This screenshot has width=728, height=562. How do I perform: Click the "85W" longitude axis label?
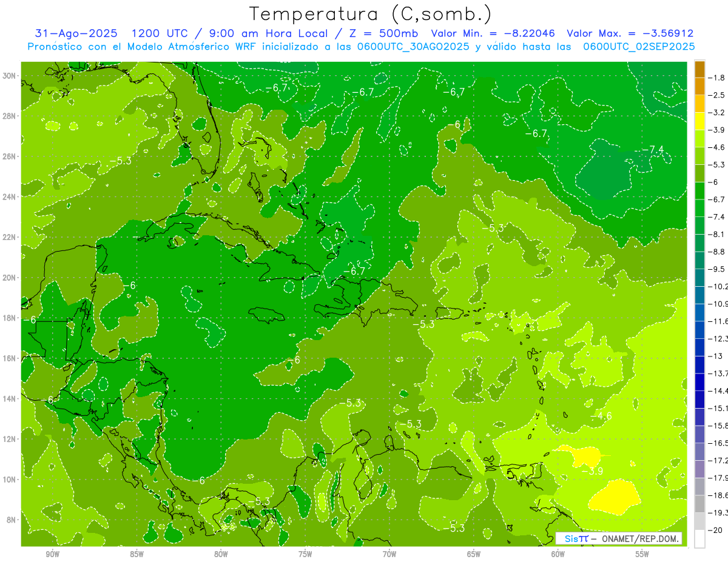point(136,554)
